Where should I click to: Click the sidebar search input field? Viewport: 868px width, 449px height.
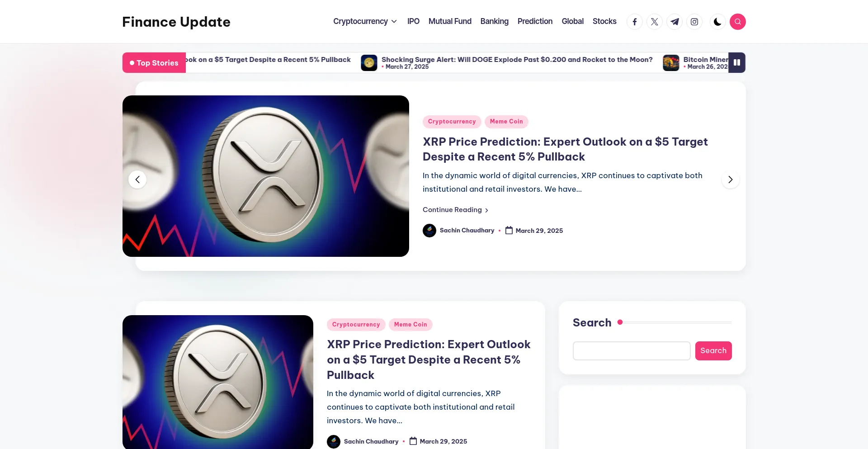click(x=631, y=351)
